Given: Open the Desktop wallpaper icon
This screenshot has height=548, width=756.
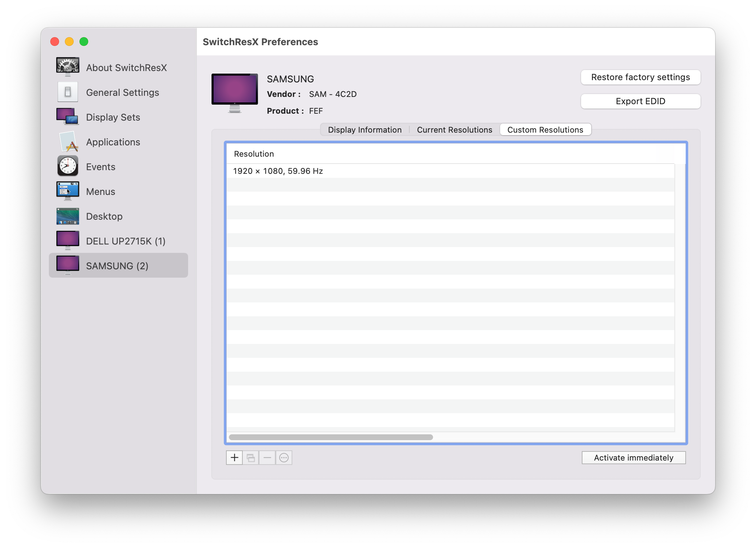Looking at the screenshot, I should pyautogui.click(x=68, y=216).
